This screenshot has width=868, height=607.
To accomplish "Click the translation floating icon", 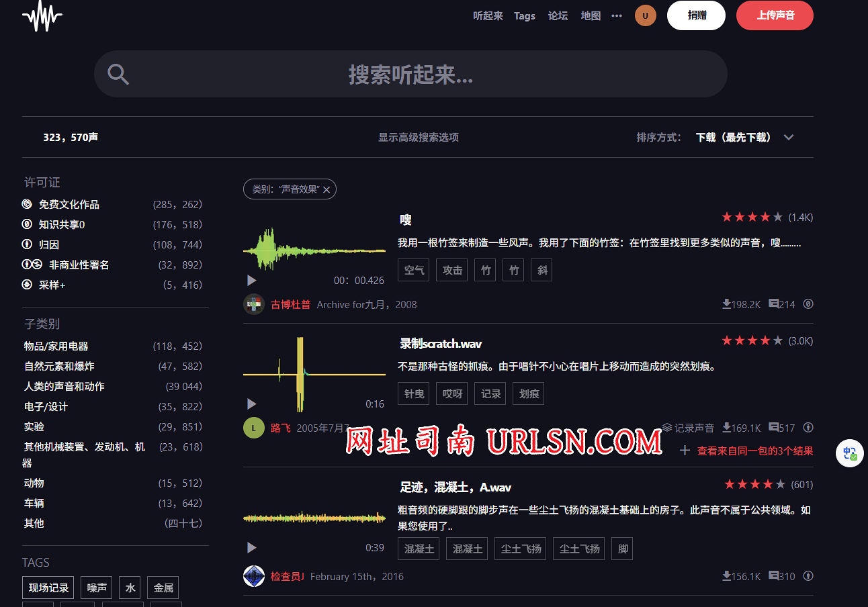I will [x=850, y=453].
